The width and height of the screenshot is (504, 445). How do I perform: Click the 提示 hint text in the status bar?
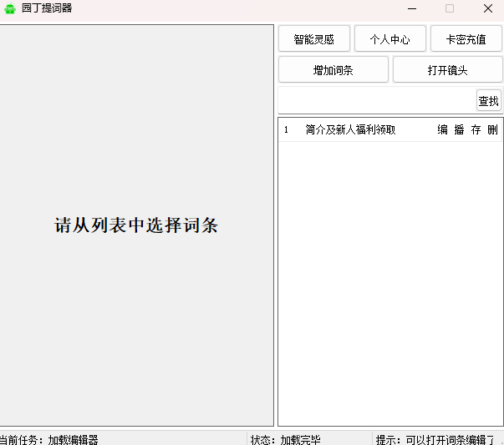point(435,439)
